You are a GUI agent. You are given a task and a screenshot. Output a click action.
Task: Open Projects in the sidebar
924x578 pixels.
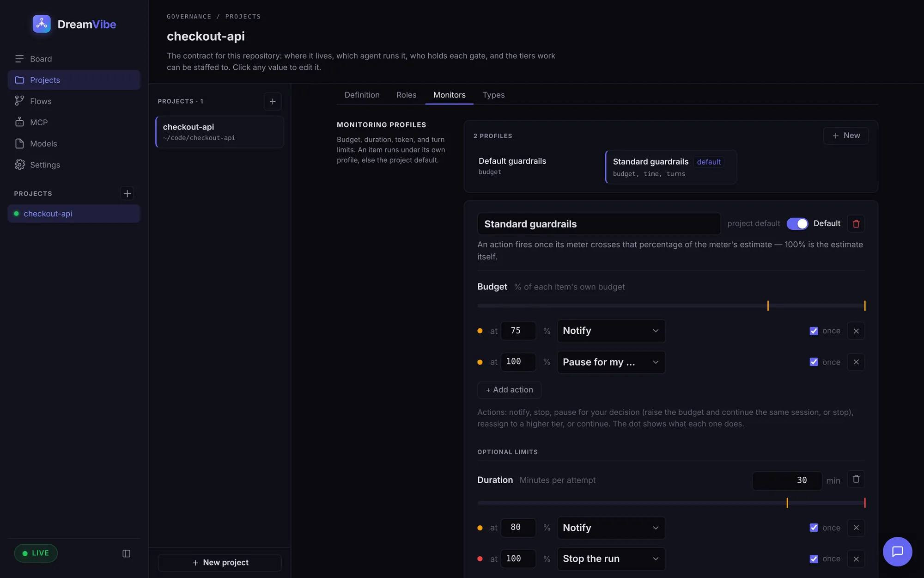pyautogui.click(x=74, y=80)
